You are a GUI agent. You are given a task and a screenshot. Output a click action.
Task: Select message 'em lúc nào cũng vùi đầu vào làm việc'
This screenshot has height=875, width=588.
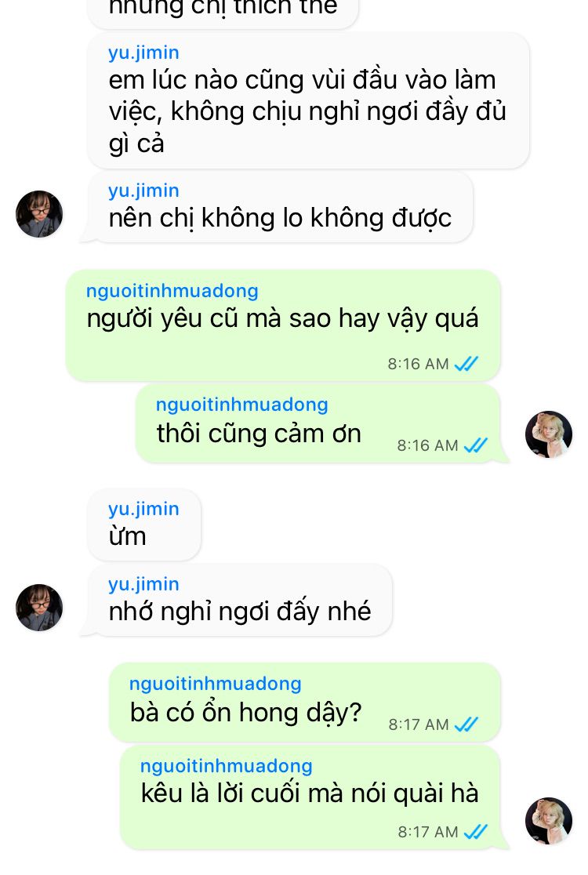coord(308,100)
